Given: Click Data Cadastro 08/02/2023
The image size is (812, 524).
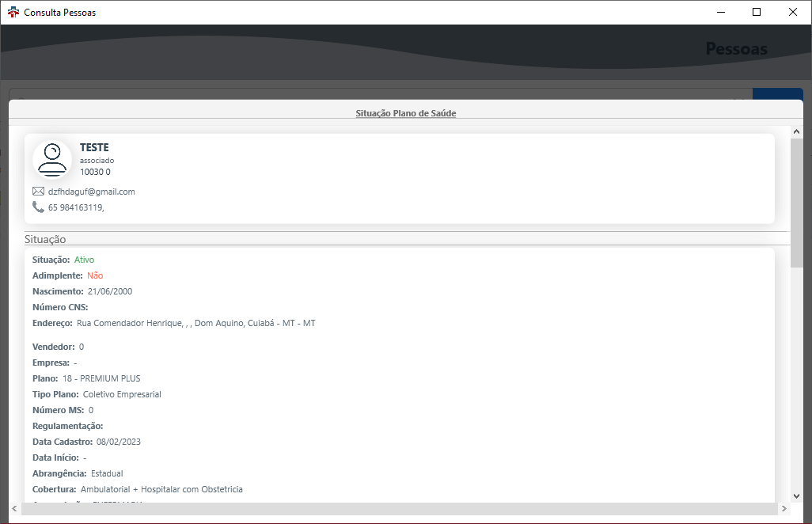Looking at the screenshot, I should pos(119,442).
